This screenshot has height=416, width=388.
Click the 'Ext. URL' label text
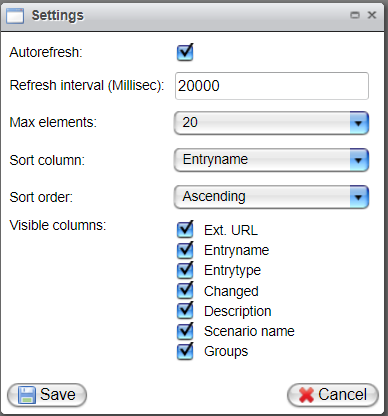point(231,230)
